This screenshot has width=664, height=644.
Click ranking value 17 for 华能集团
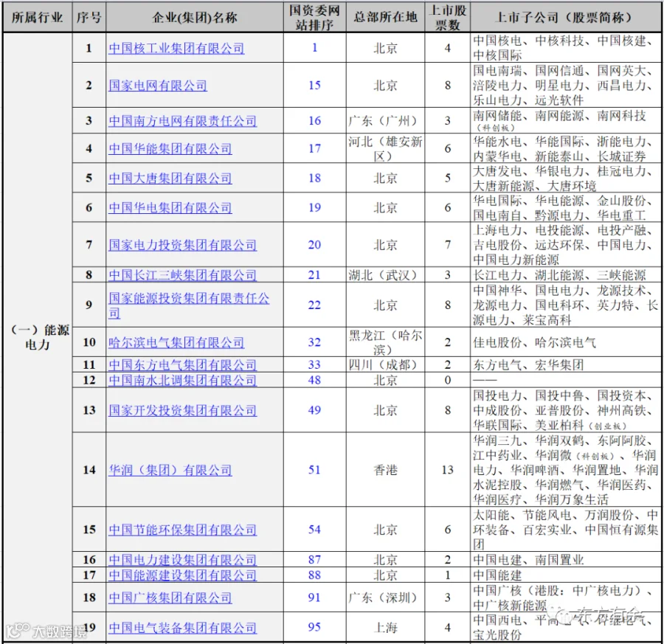click(314, 148)
